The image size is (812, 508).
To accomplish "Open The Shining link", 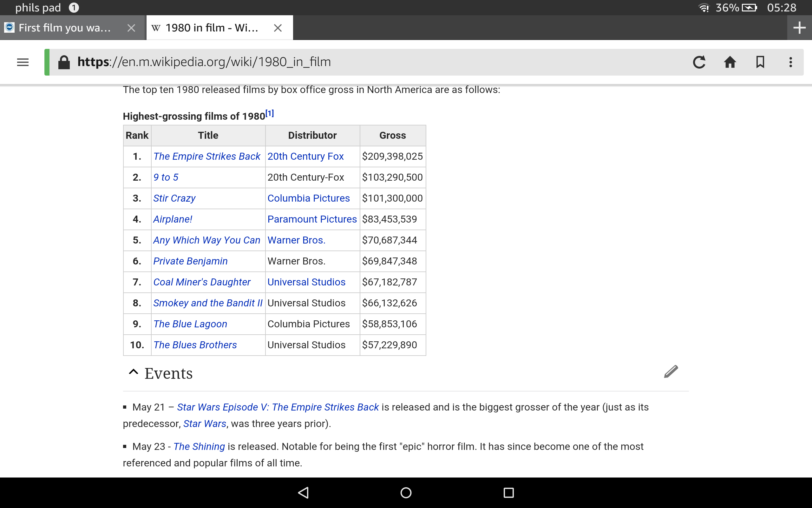I will [x=199, y=446].
